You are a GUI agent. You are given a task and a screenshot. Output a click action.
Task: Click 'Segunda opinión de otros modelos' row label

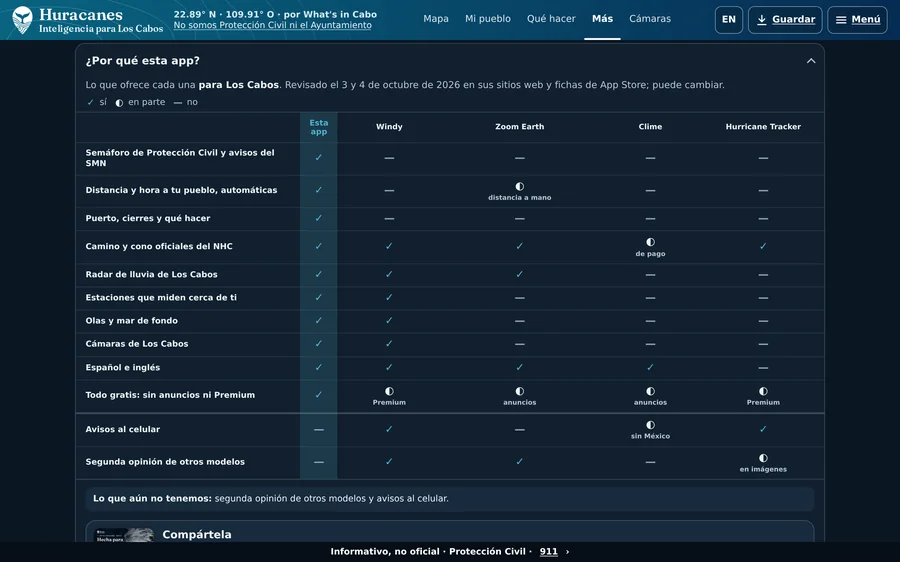coord(165,462)
